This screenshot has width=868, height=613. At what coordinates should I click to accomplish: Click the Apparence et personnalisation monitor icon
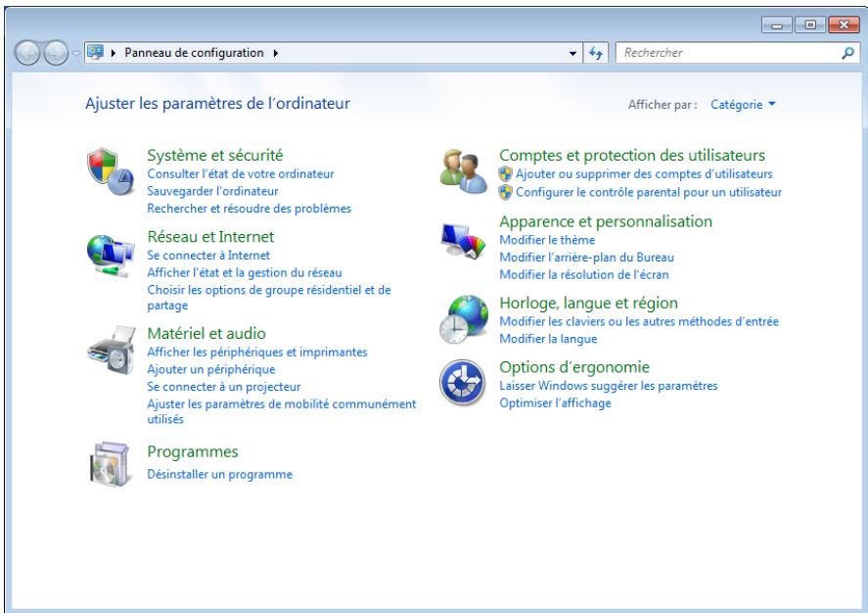click(463, 240)
